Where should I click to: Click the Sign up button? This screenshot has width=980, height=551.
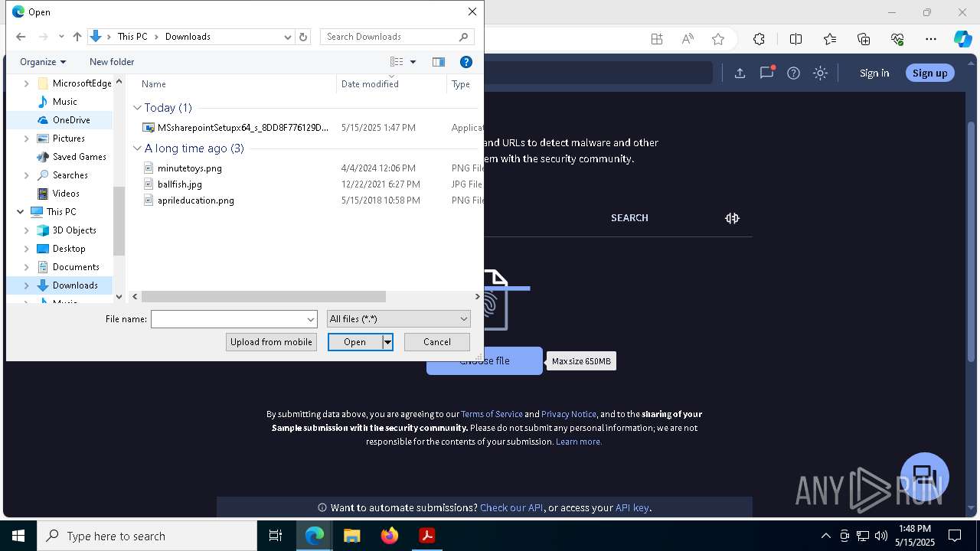pyautogui.click(x=930, y=73)
